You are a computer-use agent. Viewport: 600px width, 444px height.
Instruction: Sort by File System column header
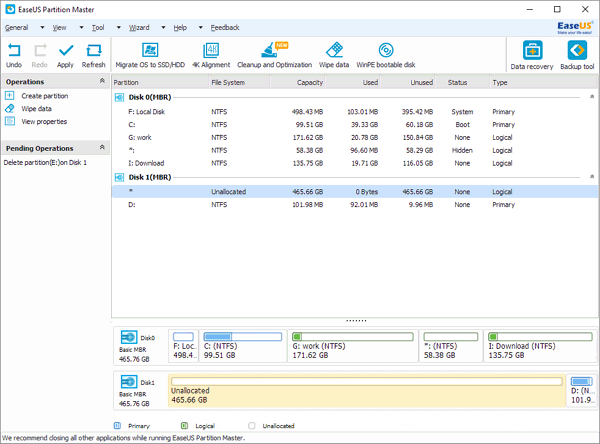[x=240, y=82]
